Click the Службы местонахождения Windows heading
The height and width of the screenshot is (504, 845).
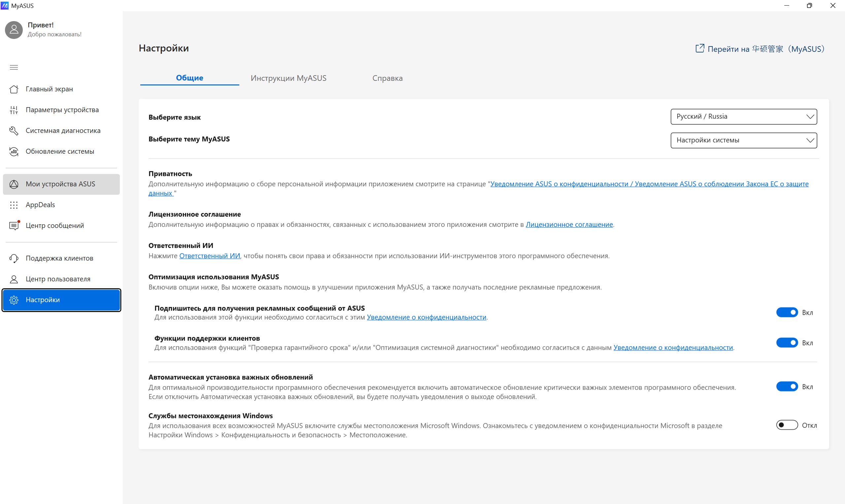pos(211,416)
